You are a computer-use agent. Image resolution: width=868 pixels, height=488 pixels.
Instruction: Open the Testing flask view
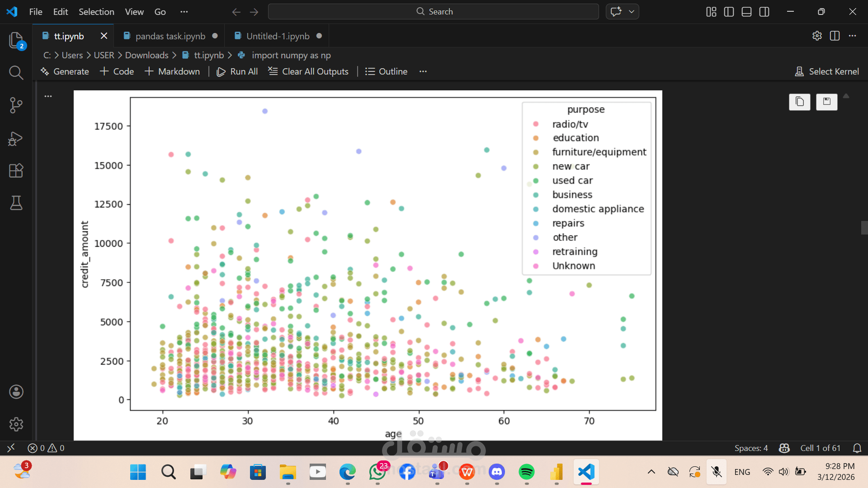[16, 203]
